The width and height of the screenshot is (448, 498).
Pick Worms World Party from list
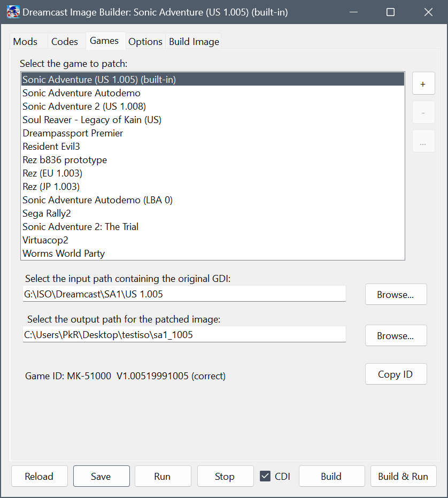pos(64,254)
